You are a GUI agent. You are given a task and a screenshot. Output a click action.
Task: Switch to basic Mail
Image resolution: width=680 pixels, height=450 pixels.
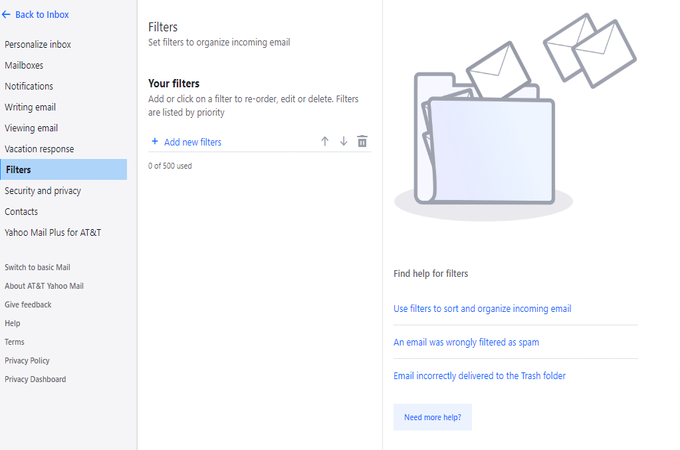click(37, 267)
